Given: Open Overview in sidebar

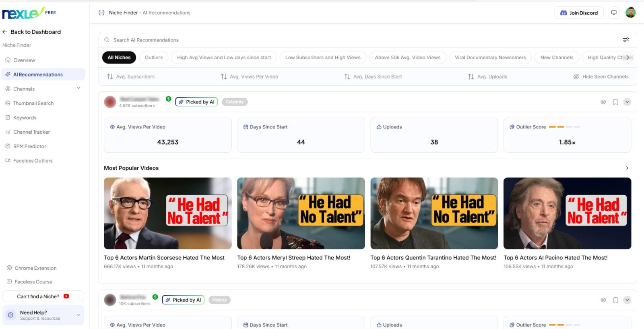Looking at the screenshot, I should pyautogui.click(x=43, y=60).
